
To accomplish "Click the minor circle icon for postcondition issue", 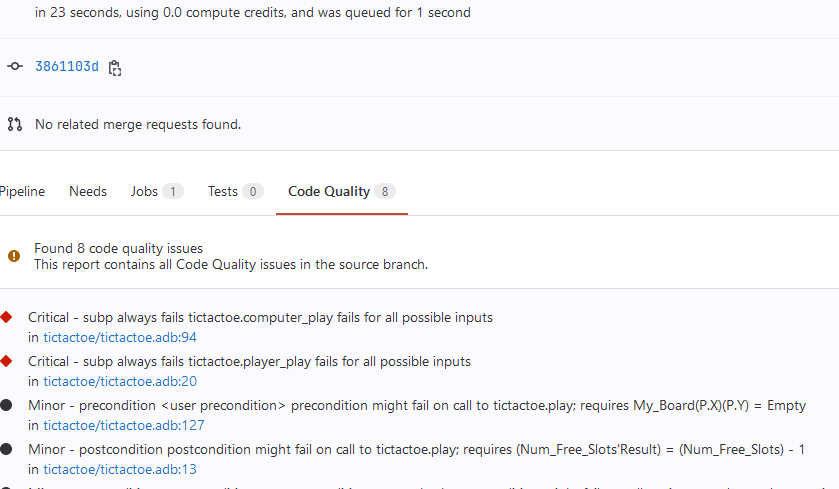I will click(x=6, y=449).
